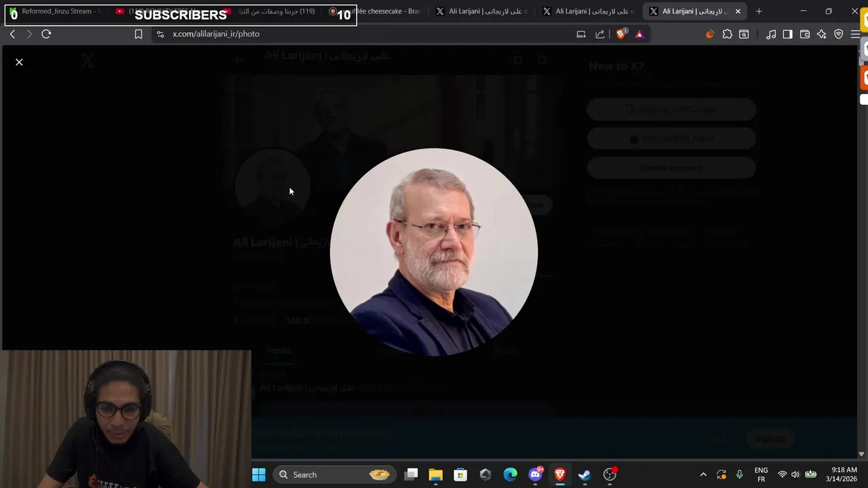Click the URL x.com/alilarijani_ir/photo
Screen dimensions: 868x488
pos(216,34)
